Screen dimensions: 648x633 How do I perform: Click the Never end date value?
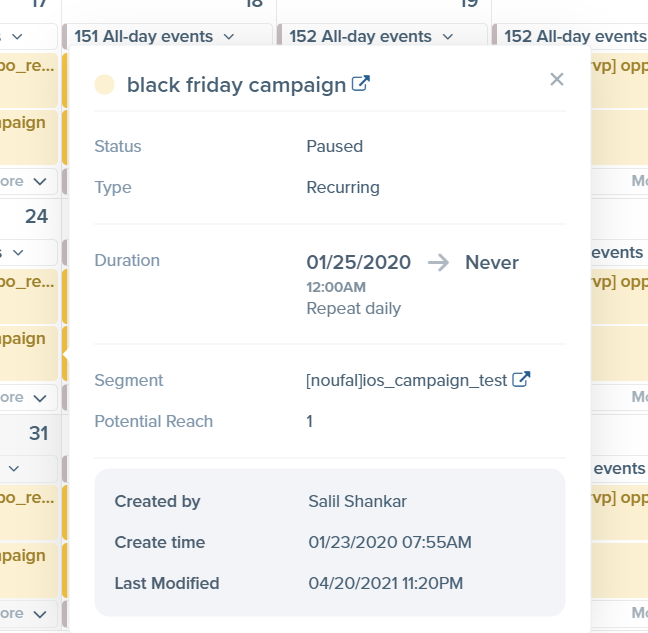[491, 263]
